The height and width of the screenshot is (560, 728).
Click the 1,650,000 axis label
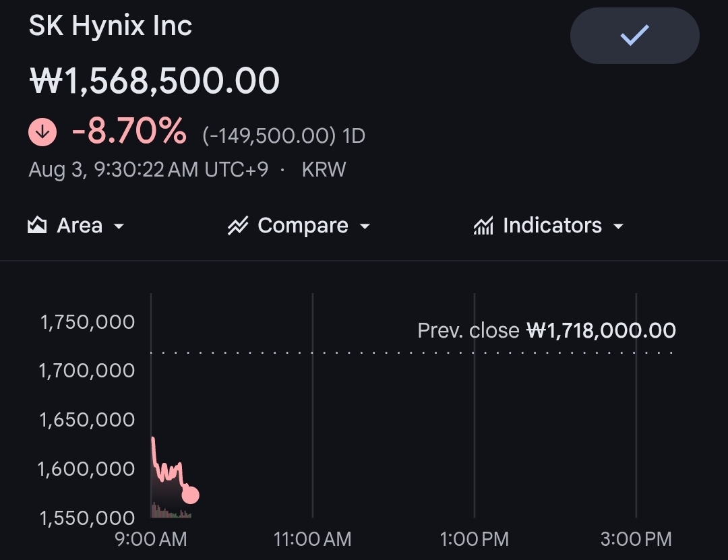click(x=87, y=421)
